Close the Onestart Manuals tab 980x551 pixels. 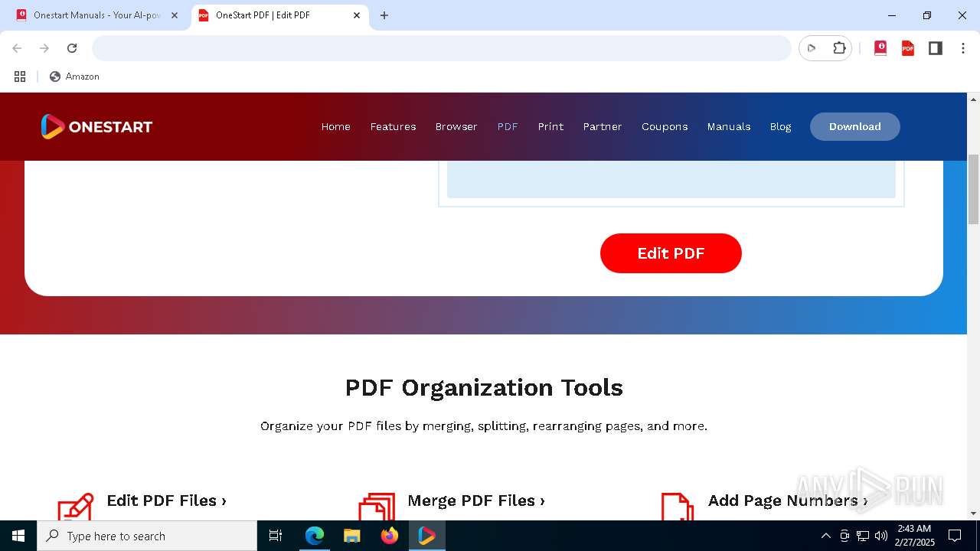coord(174,15)
